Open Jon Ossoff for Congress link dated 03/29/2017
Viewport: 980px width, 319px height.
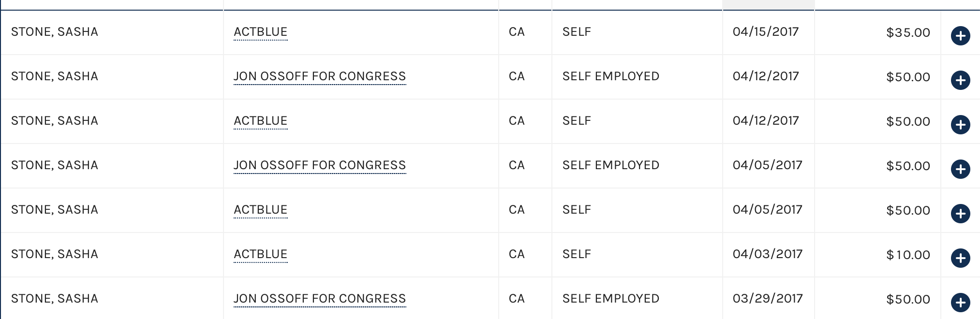[320, 299]
